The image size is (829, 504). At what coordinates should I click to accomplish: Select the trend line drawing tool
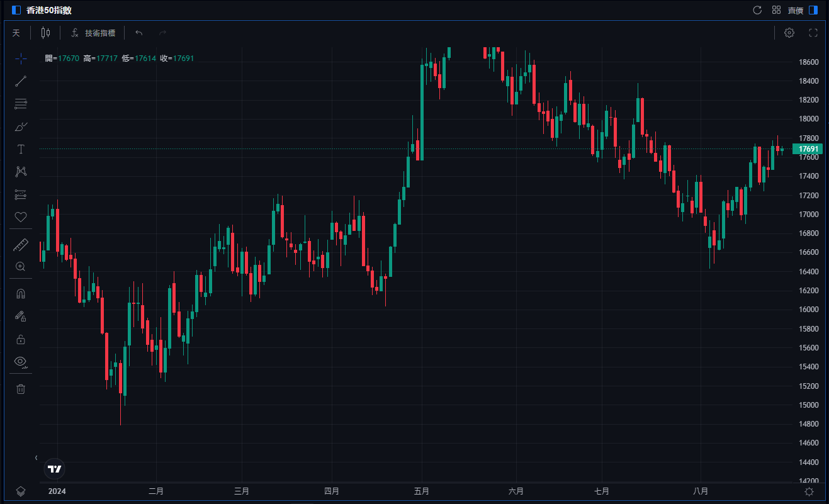(x=21, y=81)
